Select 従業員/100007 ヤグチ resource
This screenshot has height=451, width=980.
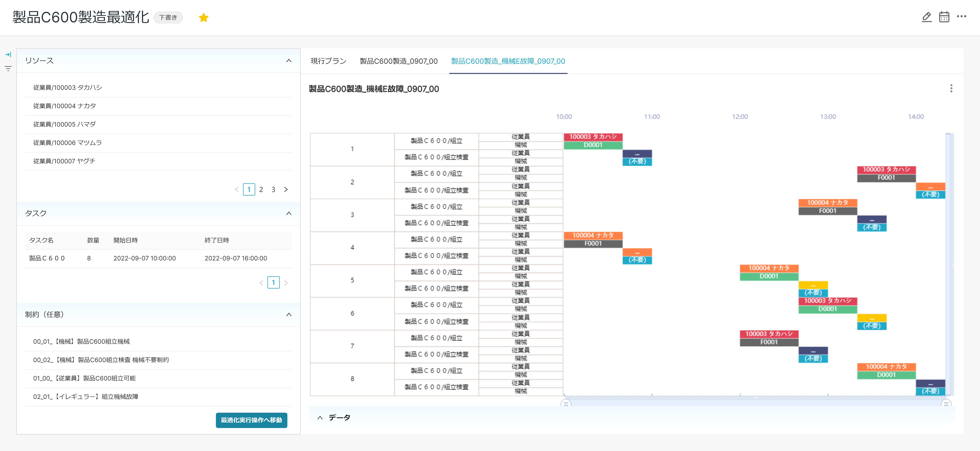pyautogui.click(x=158, y=161)
